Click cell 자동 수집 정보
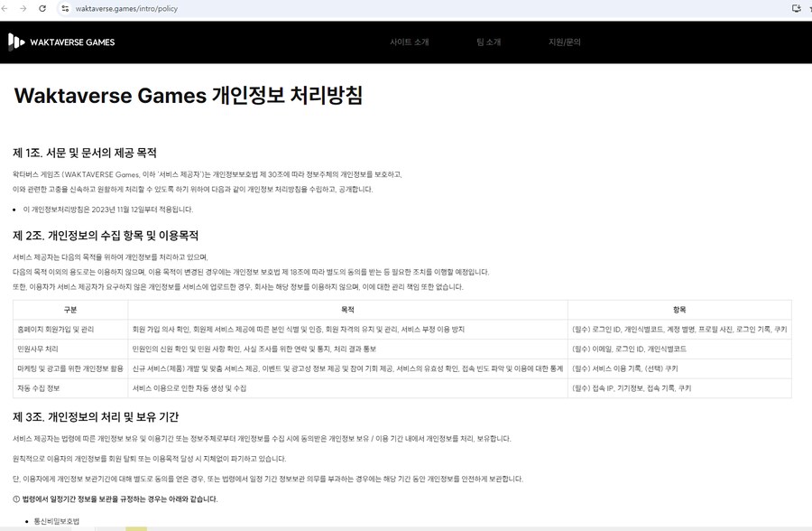 (x=70, y=388)
